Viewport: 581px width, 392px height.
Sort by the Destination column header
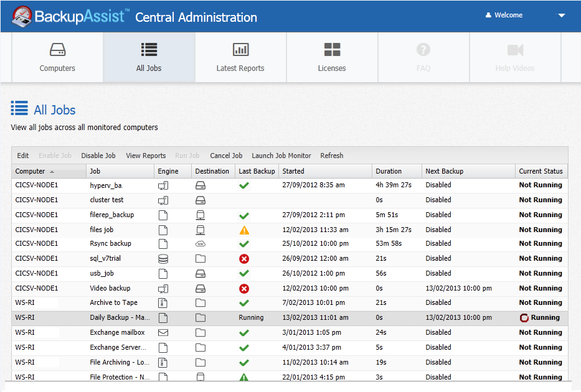pos(213,171)
